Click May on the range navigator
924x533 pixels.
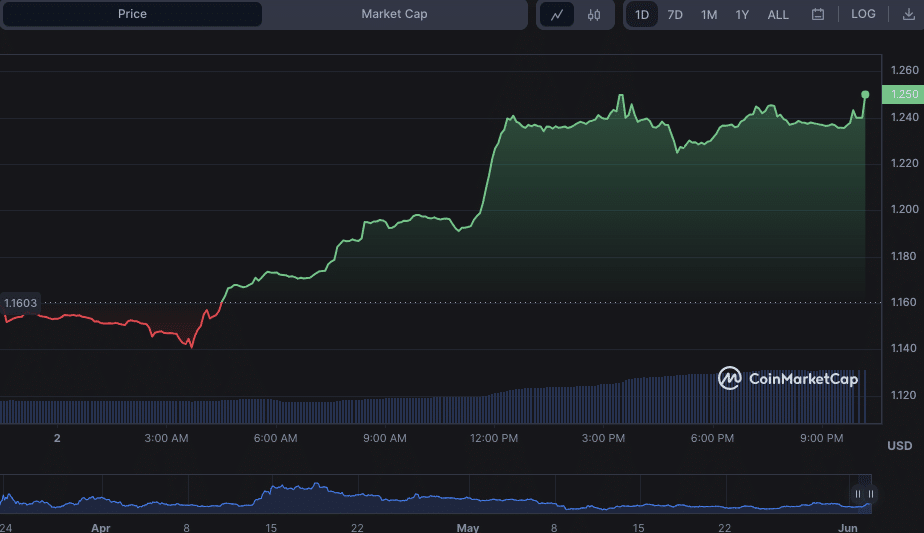(467, 527)
